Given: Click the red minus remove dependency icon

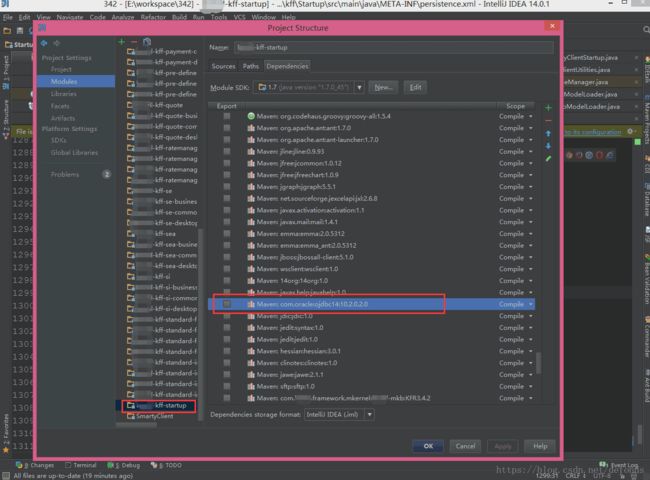Looking at the screenshot, I should (548, 121).
